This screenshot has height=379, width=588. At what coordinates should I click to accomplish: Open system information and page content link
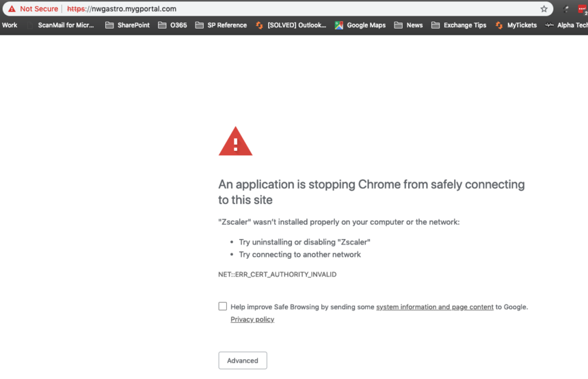(435, 307)
